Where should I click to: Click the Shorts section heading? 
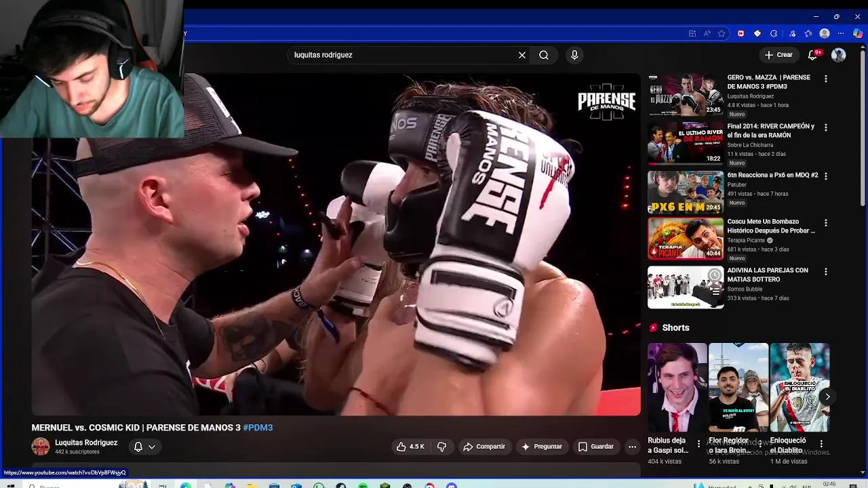tap(675, 327)
